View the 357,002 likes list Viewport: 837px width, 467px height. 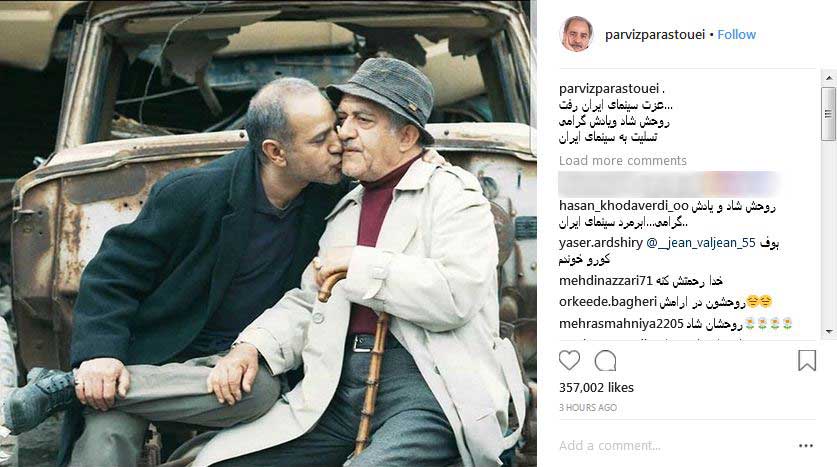coord(596,387)
